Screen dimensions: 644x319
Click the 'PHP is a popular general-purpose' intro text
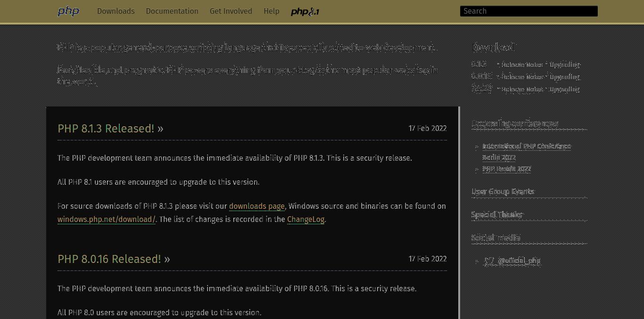pyautogui.click(x=247, y=47)
